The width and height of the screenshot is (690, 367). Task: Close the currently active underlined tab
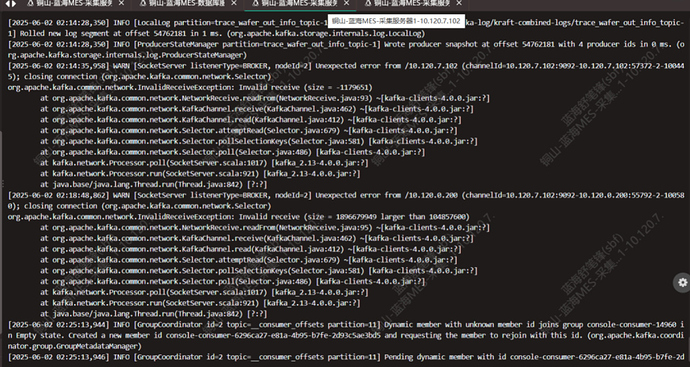tap(347, 4)
